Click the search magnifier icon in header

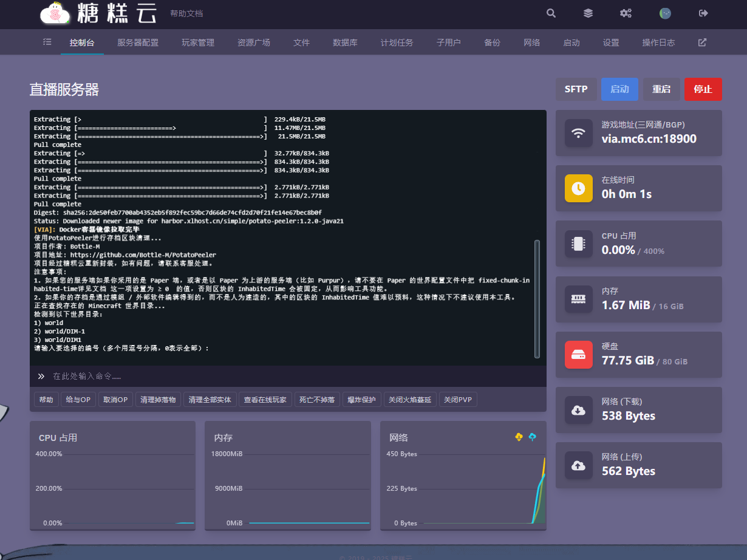[551, 13]
